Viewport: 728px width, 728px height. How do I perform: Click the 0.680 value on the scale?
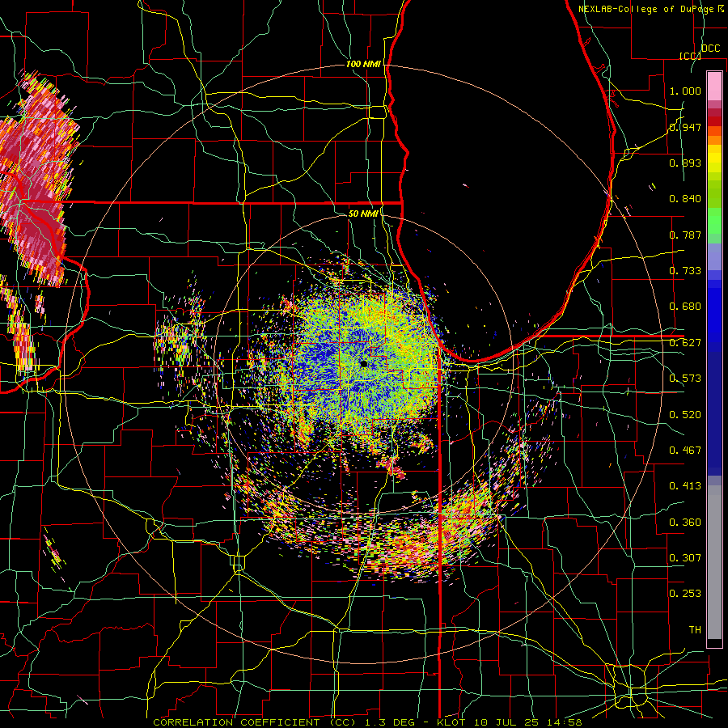click(x=685, y=307)
